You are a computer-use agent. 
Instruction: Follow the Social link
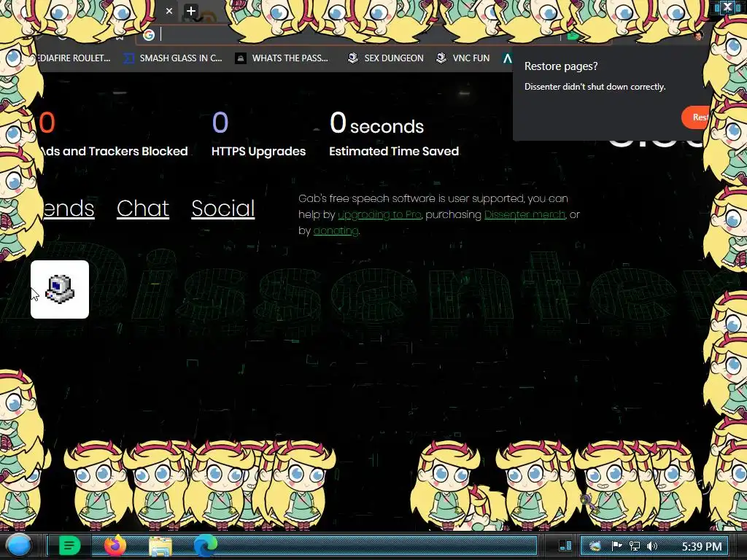[x=223, y=208]
